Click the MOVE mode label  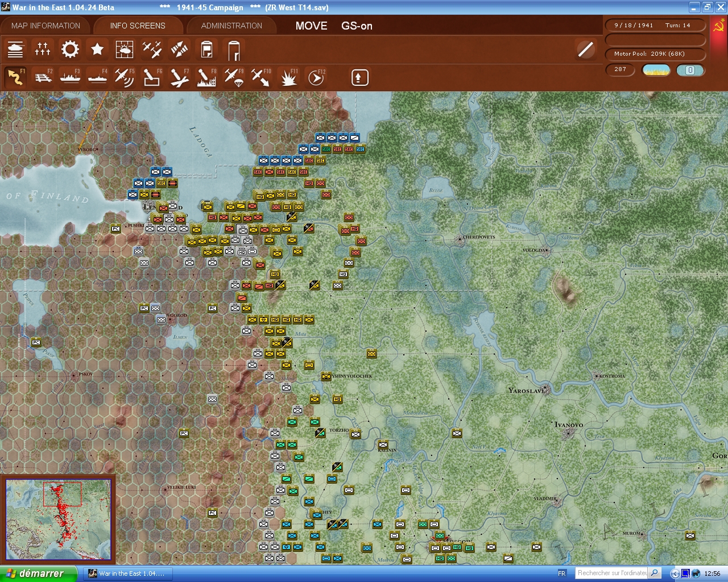pos(311,26)
